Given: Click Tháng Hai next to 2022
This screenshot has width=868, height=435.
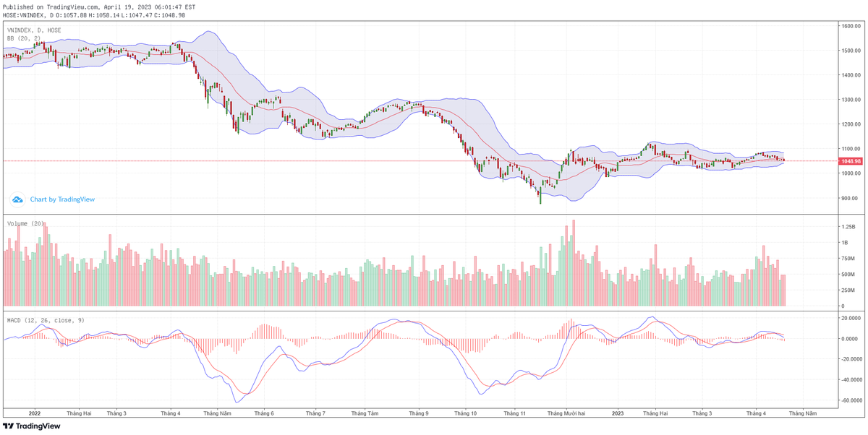Looking at the screenshot, I should point(79,413).
